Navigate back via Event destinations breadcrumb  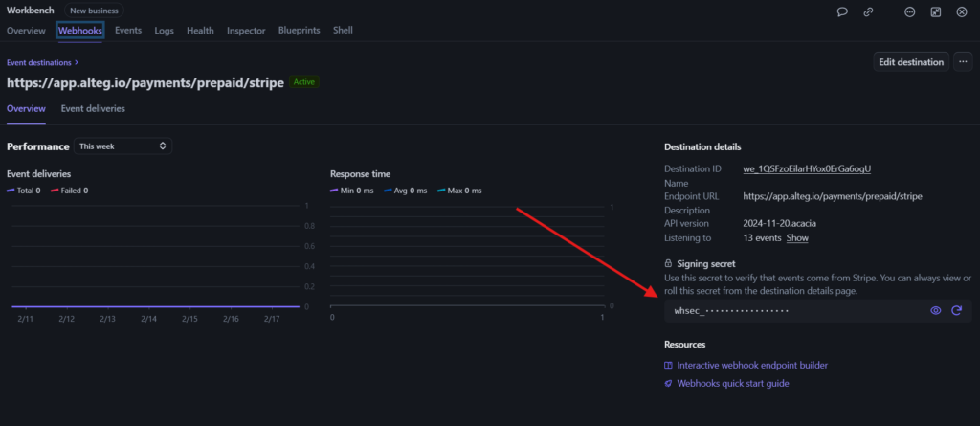tap(42, 62)
